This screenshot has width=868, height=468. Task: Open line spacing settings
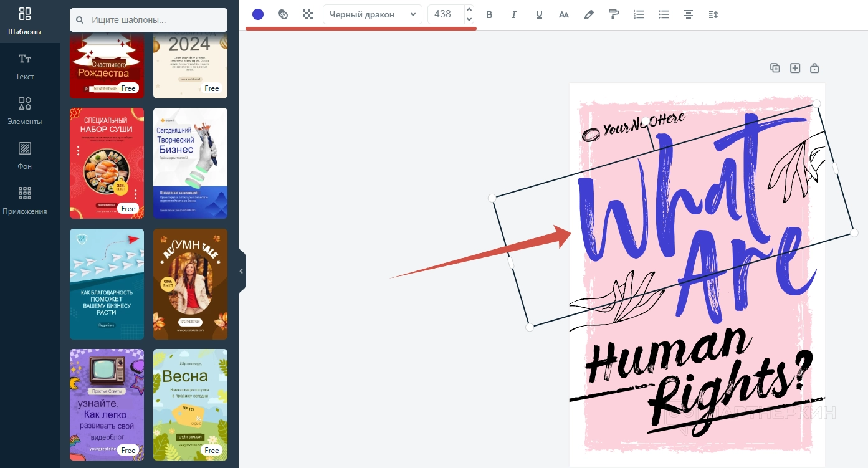[x=713, y=14]
